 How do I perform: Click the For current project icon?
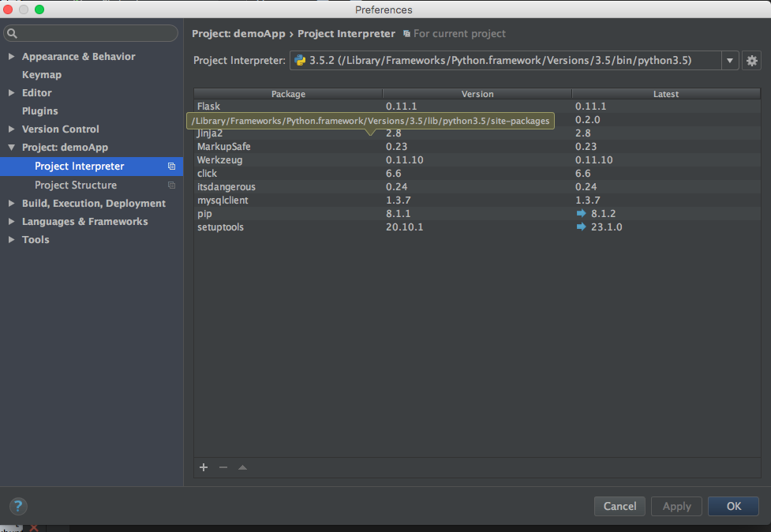click(x=406, y=34)
